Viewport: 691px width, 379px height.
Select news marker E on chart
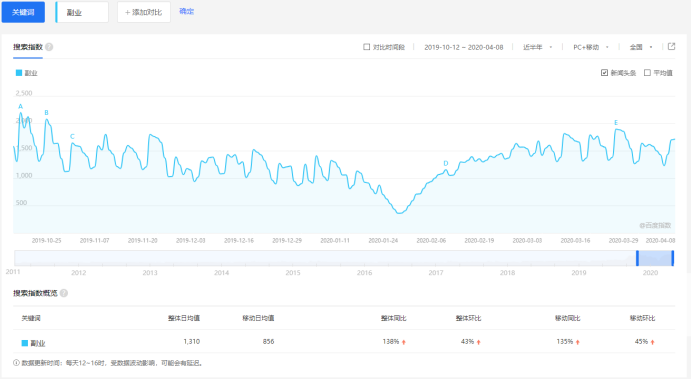coord(616,123)
